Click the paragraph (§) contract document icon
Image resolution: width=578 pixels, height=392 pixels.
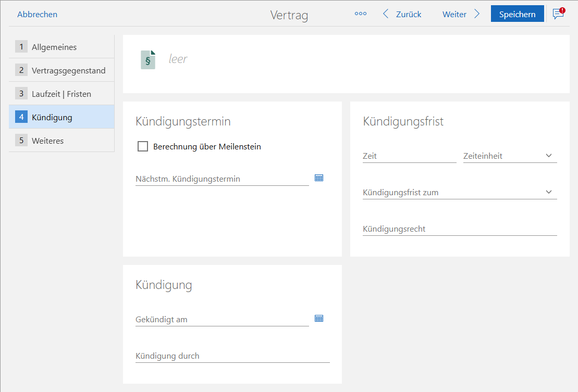point(148,59)
